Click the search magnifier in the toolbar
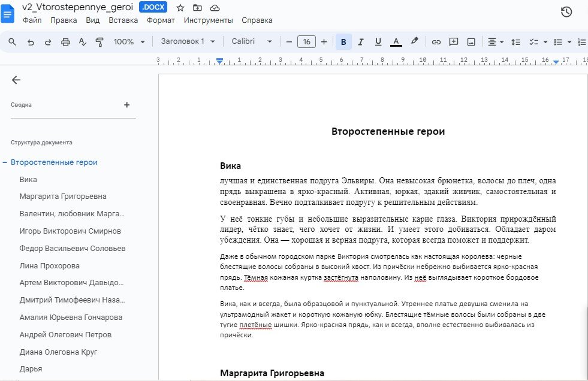 pyautogui.click(x=13, y=41)
